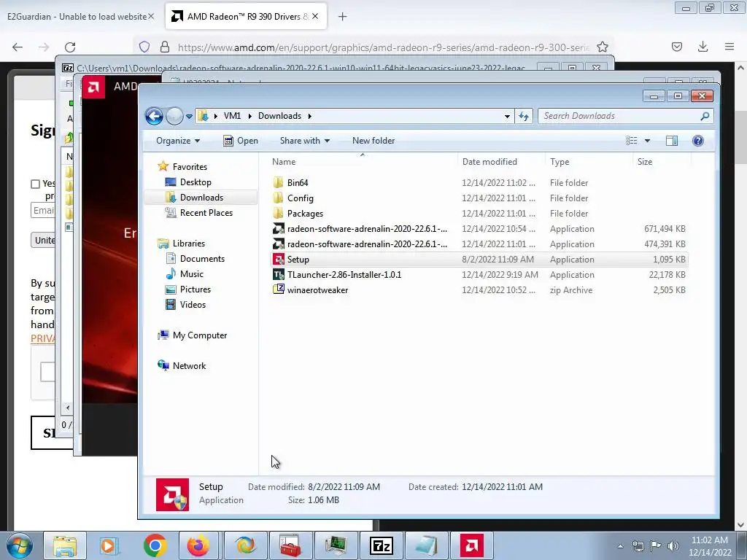
Task: Click VM1 in the address breadcrumb
Action: (x=232, y=116)
